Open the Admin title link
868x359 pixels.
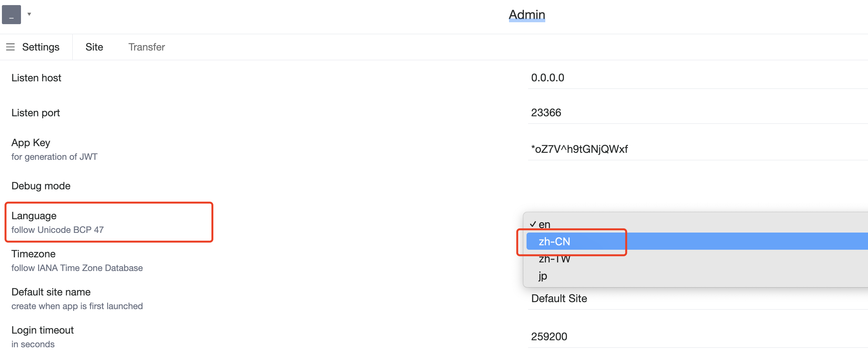point(527,15)
